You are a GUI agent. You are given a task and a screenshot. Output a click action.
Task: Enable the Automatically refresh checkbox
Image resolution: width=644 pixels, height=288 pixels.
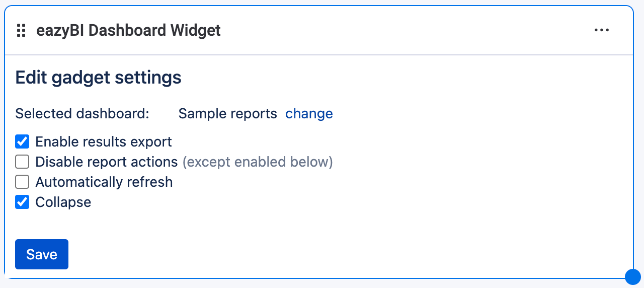(22, 182)
